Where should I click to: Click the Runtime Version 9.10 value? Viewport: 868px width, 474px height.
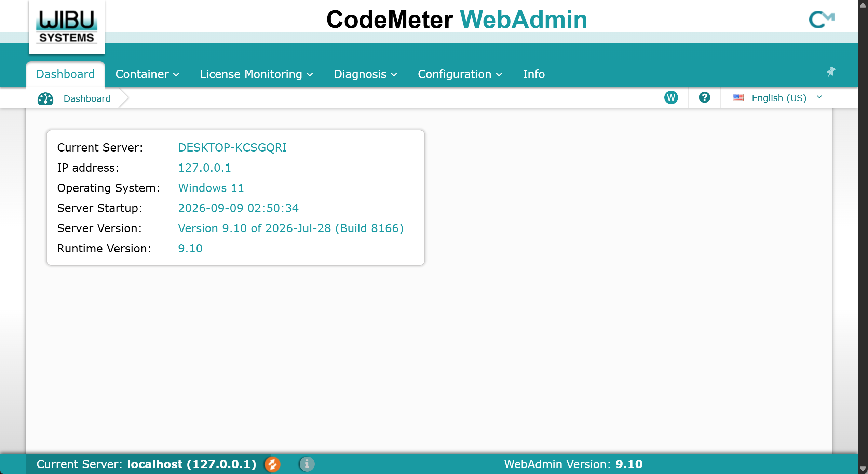pos(190,248)
